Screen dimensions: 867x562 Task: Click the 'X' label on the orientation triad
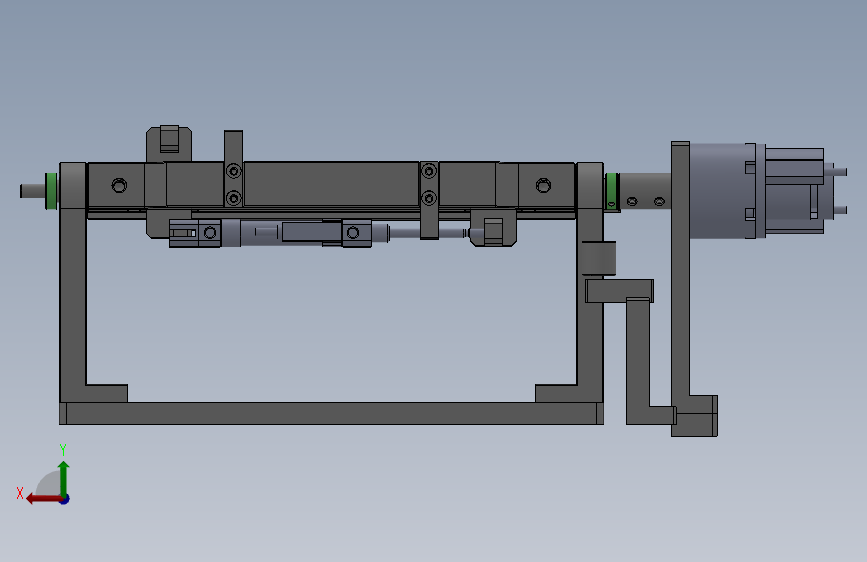20,493
